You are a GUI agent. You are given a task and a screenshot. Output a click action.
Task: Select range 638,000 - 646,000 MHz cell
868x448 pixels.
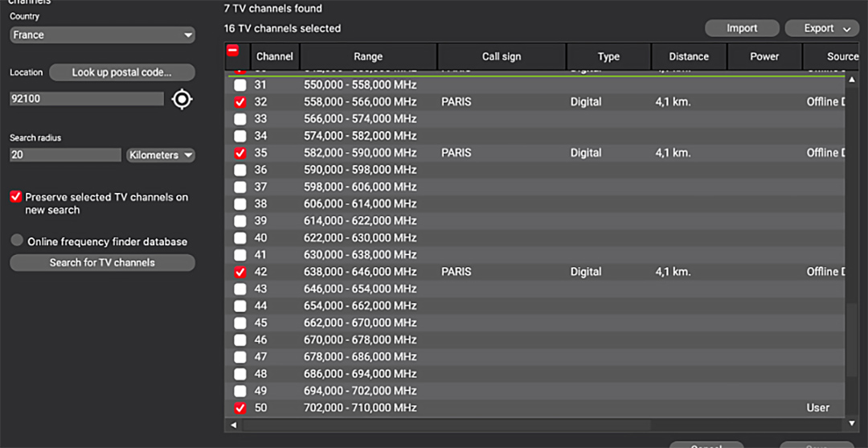[360, 272]
